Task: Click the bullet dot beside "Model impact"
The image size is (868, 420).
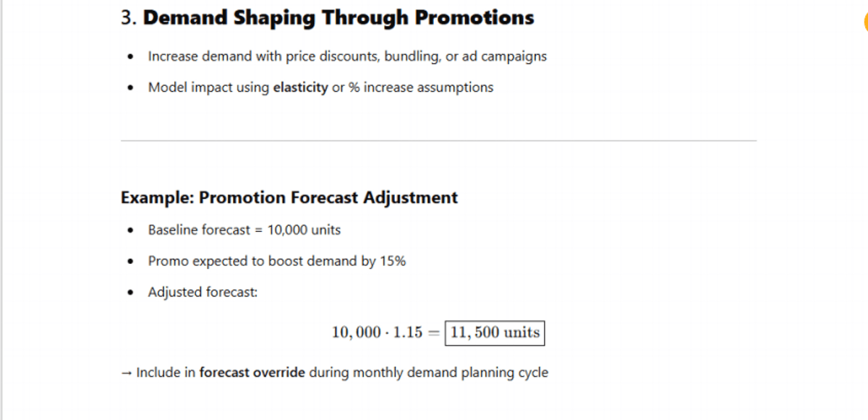Action: (129, 88)
